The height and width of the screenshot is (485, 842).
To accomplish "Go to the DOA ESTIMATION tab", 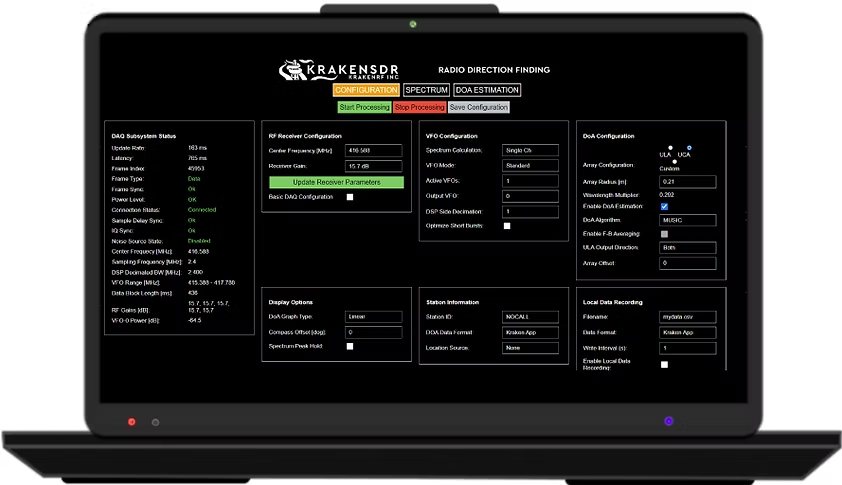I will click(487, 90).
